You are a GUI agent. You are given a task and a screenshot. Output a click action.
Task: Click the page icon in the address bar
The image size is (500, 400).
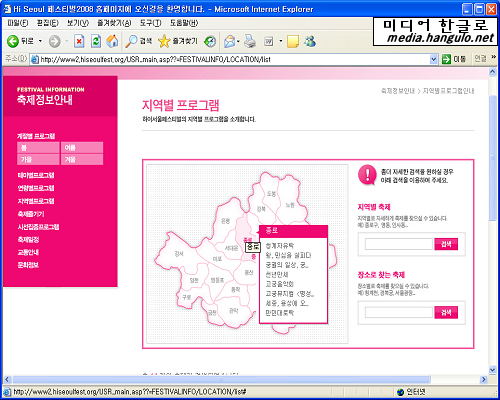tap(34, 59)
